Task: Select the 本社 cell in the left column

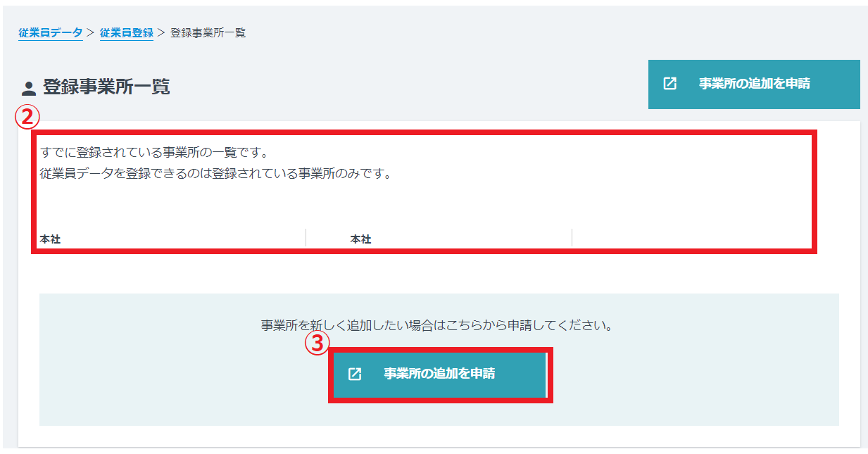Action: [51, 239]
